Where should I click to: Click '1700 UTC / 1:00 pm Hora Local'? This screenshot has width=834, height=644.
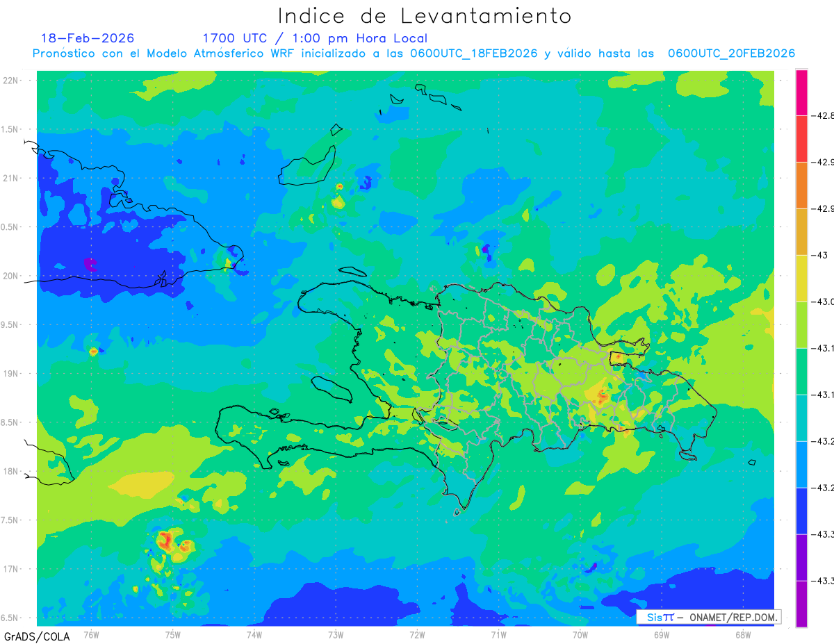coord(315,38)
